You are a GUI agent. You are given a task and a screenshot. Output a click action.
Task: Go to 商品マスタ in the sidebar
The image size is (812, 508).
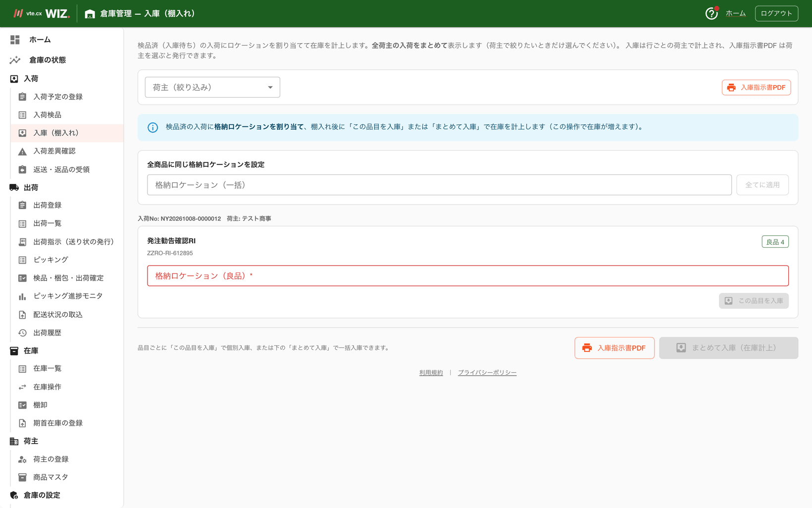pos(67,477)
